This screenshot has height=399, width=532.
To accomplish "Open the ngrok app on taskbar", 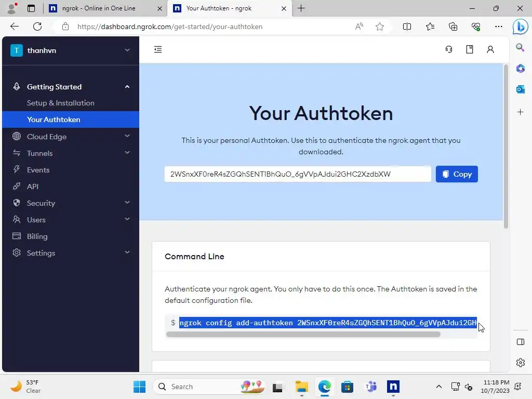I will 393,387.
